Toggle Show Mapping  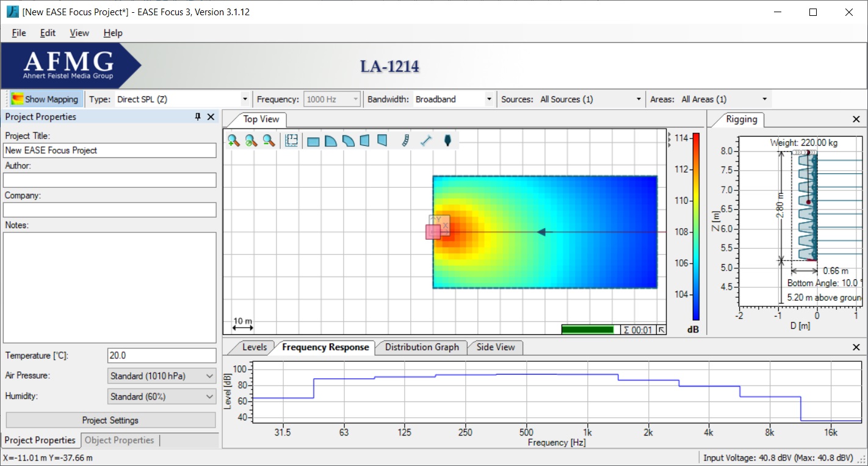(45, 99)
